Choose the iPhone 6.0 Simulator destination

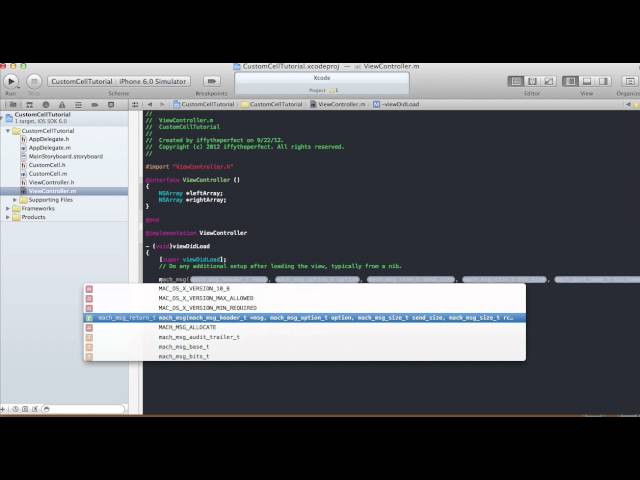153,81
